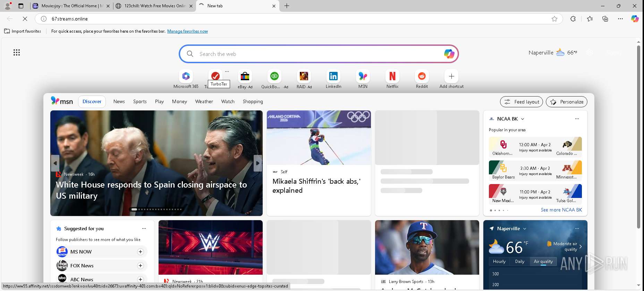Image resolution: width=644 pixels, height=291 pixels.
Task: Select the Air quality weather tab
Action: tap(543, 261)
